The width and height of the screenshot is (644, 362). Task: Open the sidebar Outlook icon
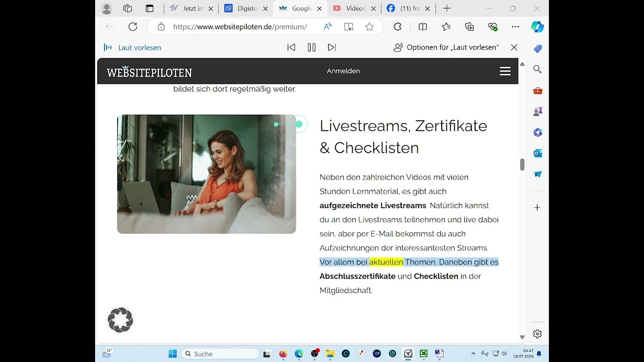(537, 153)
